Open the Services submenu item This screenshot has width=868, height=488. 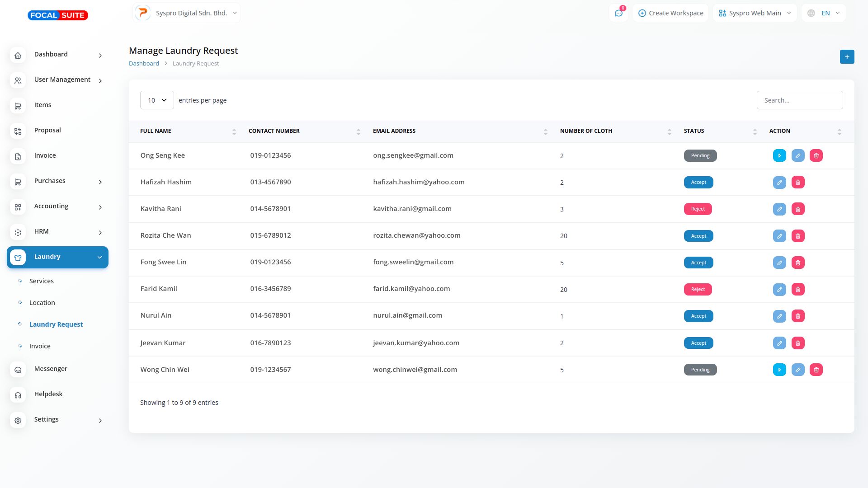tap(42, 281)
